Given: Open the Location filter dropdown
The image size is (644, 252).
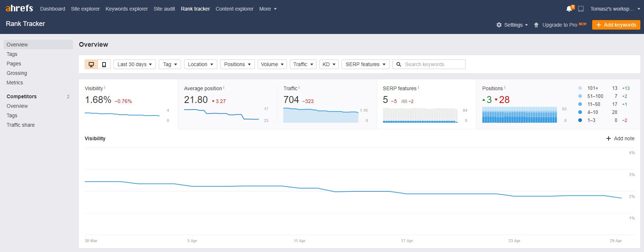Looking at the screenshot, I should 200,64.
